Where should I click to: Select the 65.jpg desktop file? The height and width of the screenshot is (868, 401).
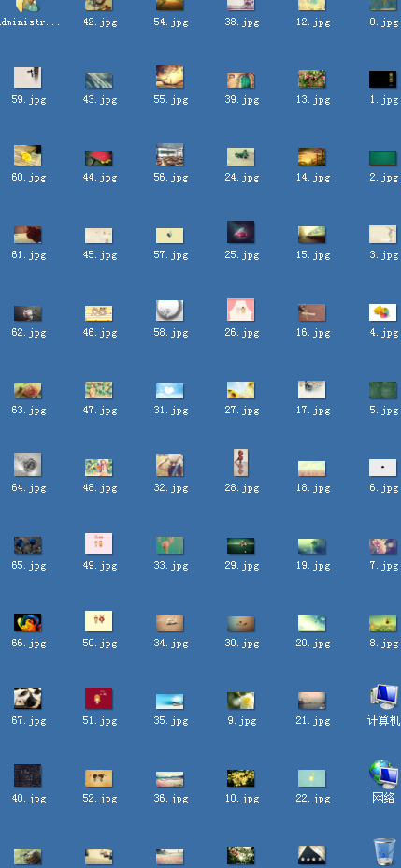click(x=28, y=545)
